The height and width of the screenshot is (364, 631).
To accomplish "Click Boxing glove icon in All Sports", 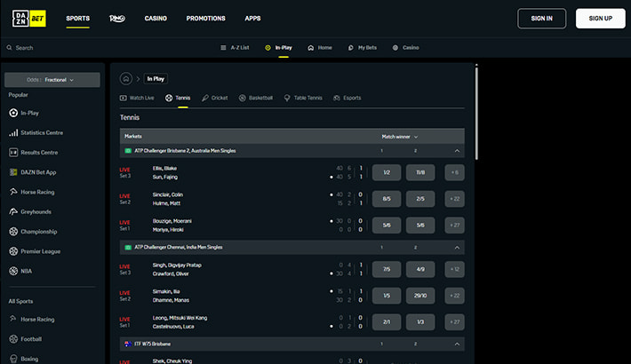I will [13, 359].
